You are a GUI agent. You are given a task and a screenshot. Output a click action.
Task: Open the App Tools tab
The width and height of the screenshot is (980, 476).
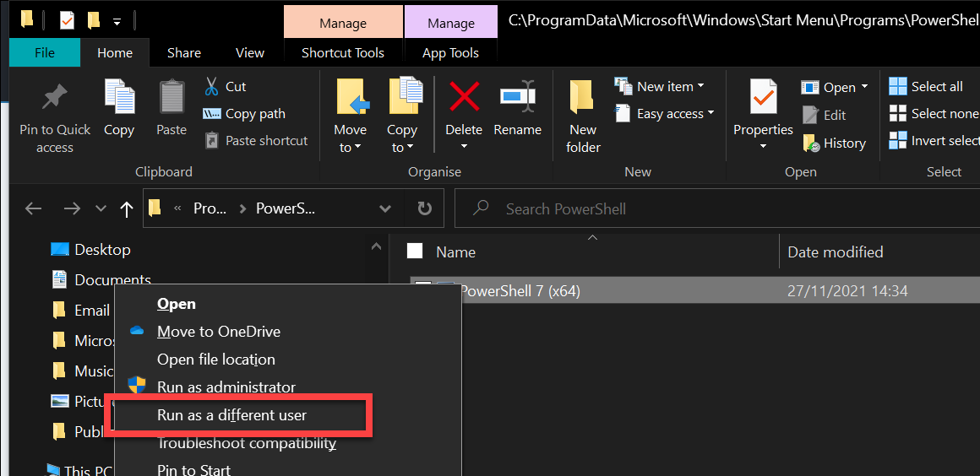450,53
